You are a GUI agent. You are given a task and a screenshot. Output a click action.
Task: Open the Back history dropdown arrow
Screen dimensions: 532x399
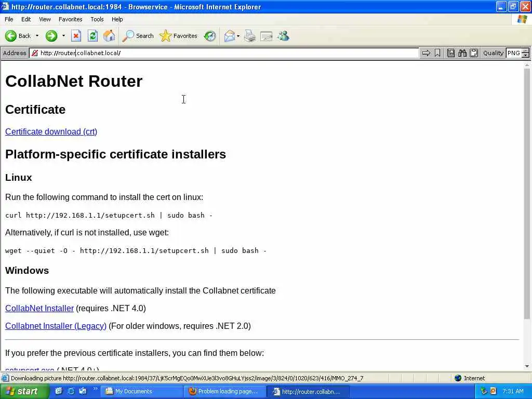click(37, 36)
